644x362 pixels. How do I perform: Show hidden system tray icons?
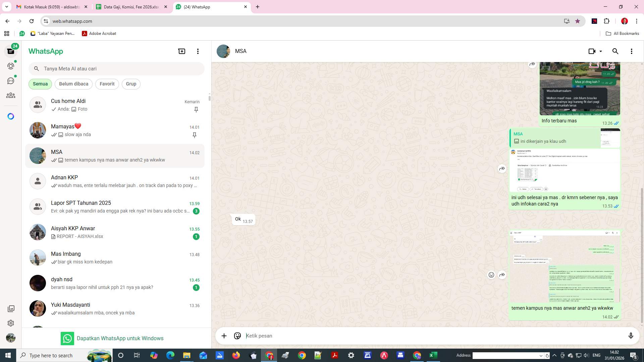coord(554,355)
